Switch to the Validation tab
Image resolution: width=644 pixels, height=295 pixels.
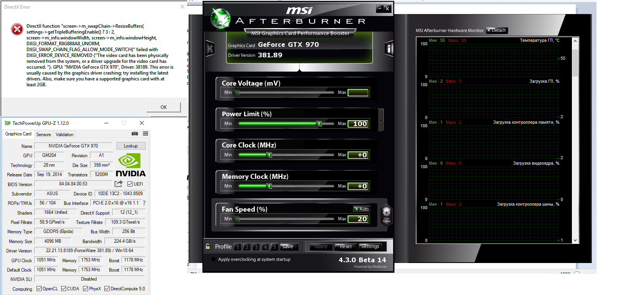pyautogui.click(x=64, y=134)
